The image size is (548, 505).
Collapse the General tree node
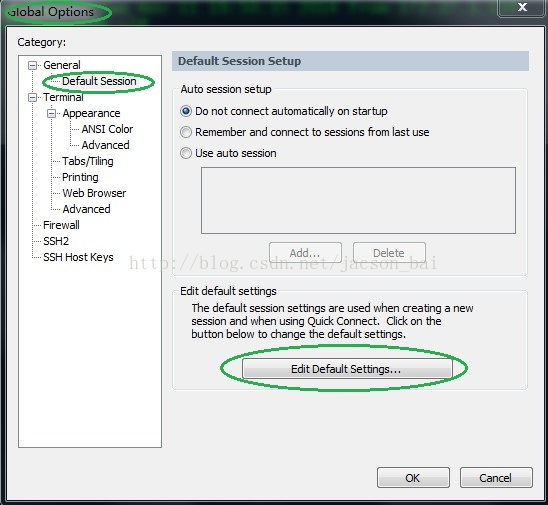tap(32, 65)
